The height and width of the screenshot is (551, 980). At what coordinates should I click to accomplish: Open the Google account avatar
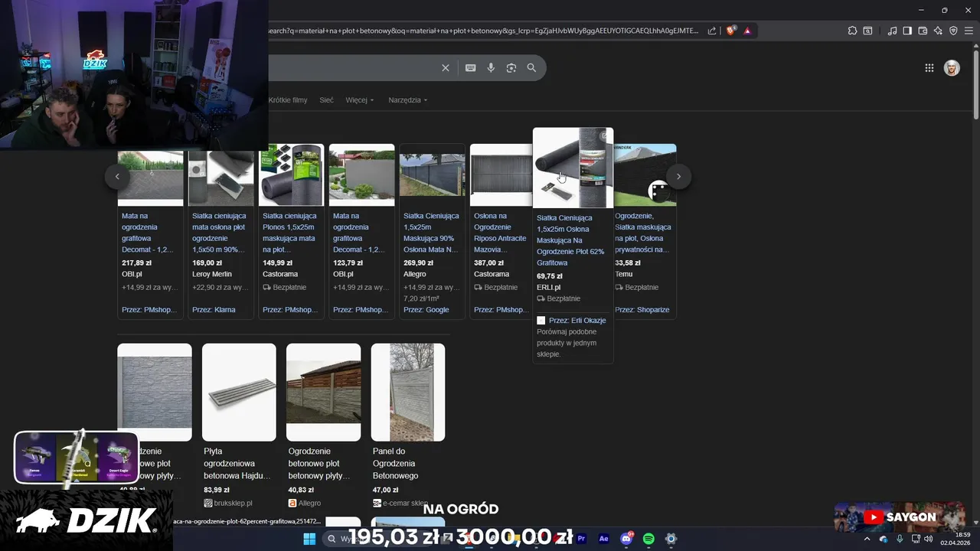point(952,68)
